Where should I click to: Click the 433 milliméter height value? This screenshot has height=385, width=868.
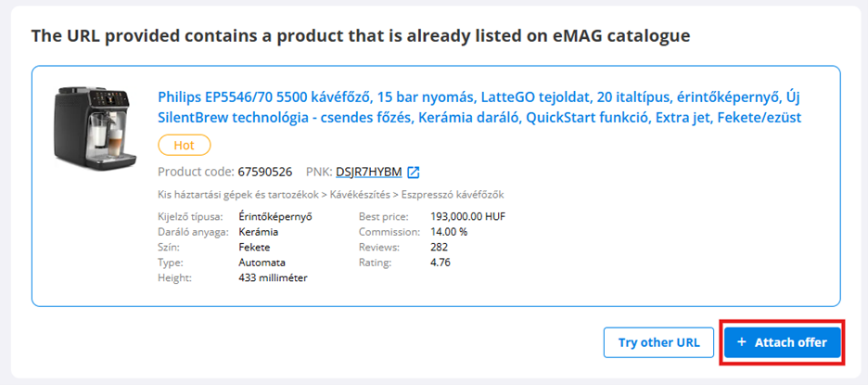pos(273,277)
